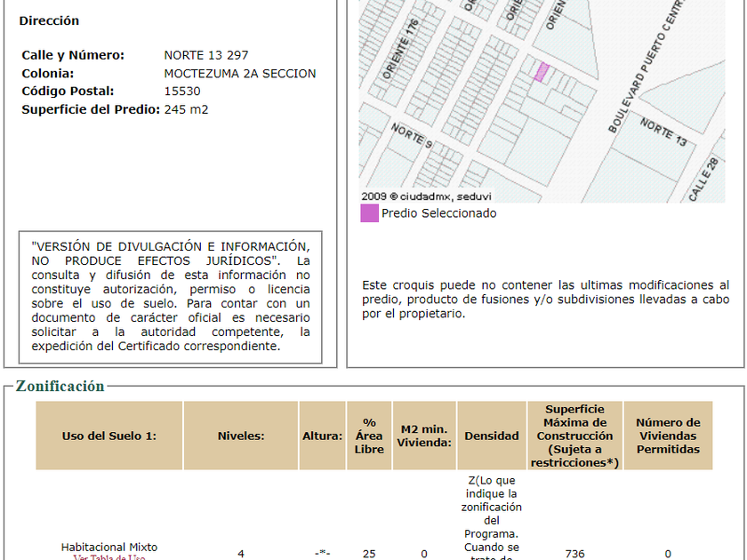Click the 'Altura:' column header

point(323,436)
